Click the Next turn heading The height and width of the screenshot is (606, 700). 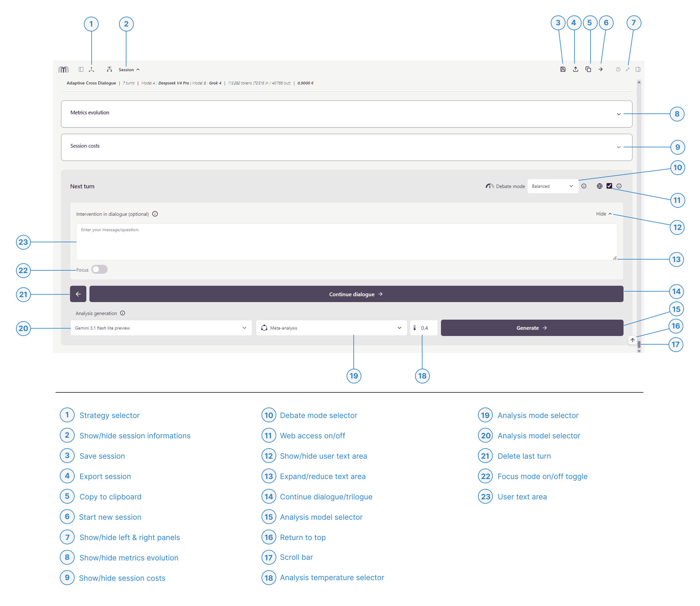pos(82,186)
